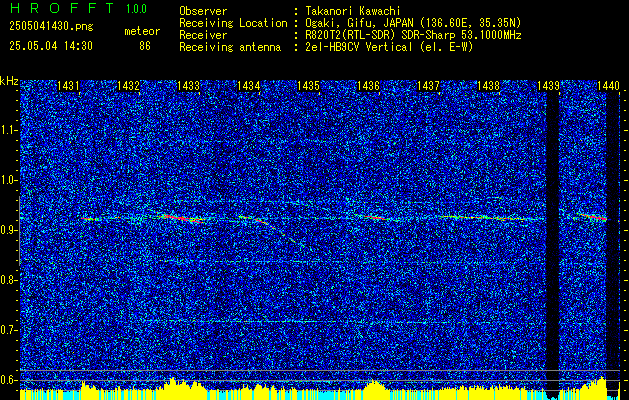
Task: Click time marker 1434
Action: tap(248, 85)
